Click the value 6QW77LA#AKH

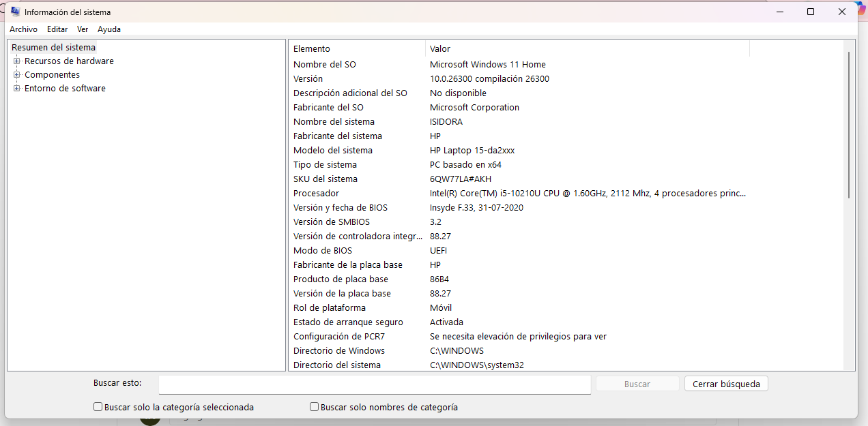click(x=461, y=179)
